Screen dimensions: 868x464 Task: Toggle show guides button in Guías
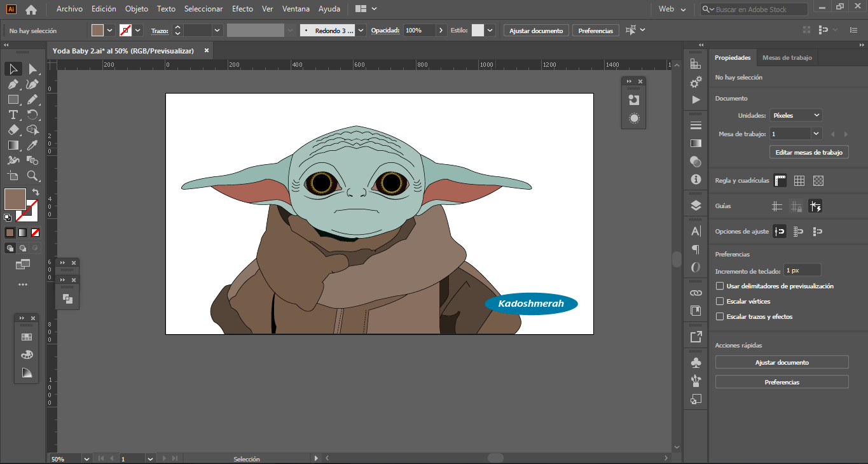click(x=777, y=206)
